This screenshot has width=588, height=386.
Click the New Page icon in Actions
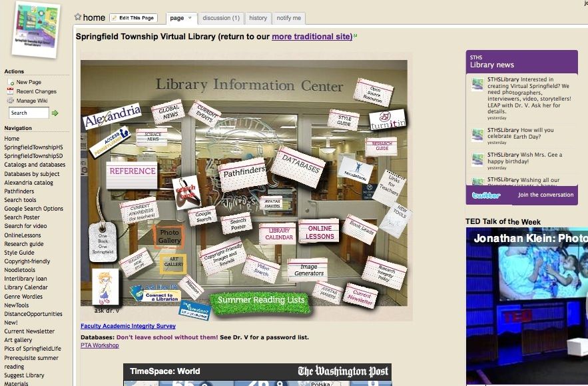[11, 81]
